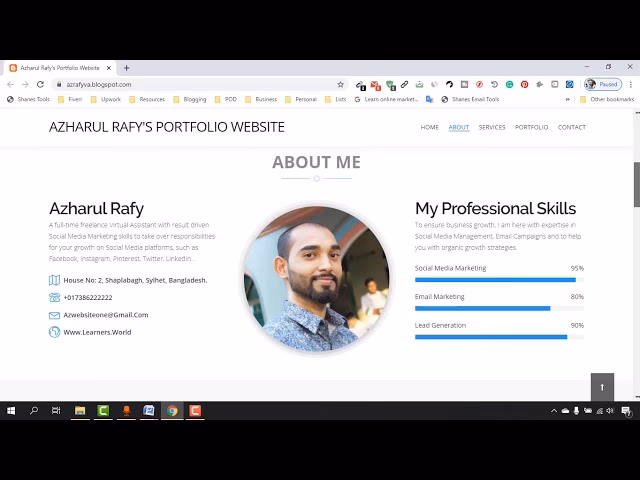Viewport: 640px width, 480px height.
Task: Click the Paused profile button
Action: click(x=603, y=84)
